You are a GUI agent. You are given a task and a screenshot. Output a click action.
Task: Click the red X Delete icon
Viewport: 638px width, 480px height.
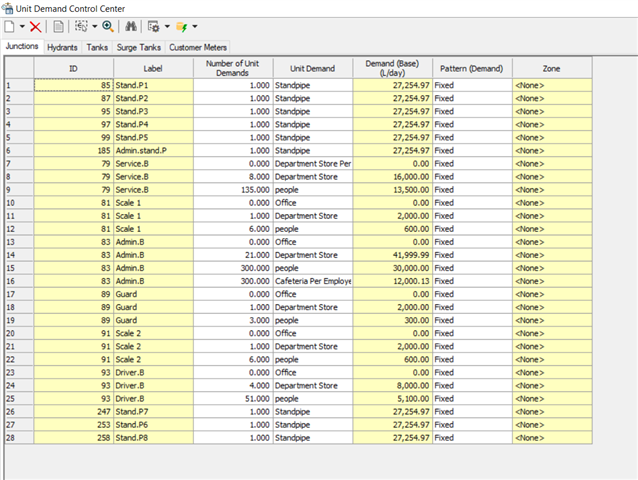click(x=35, y=27)
